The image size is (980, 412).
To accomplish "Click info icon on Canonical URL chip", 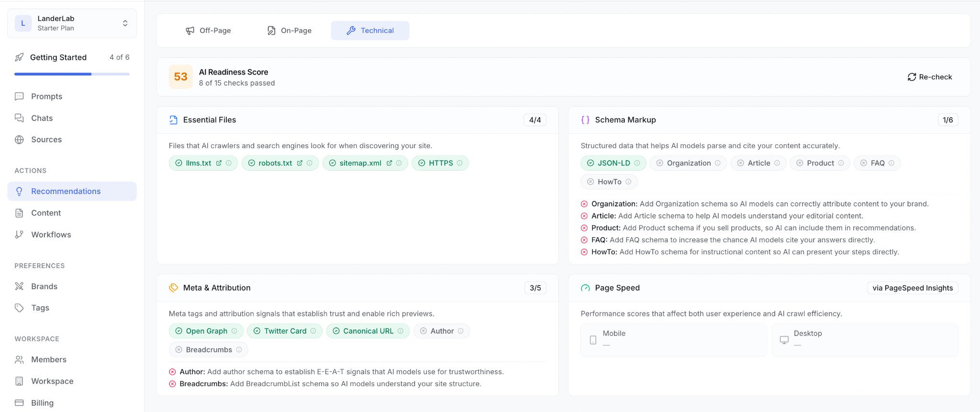I will point(401,331).
